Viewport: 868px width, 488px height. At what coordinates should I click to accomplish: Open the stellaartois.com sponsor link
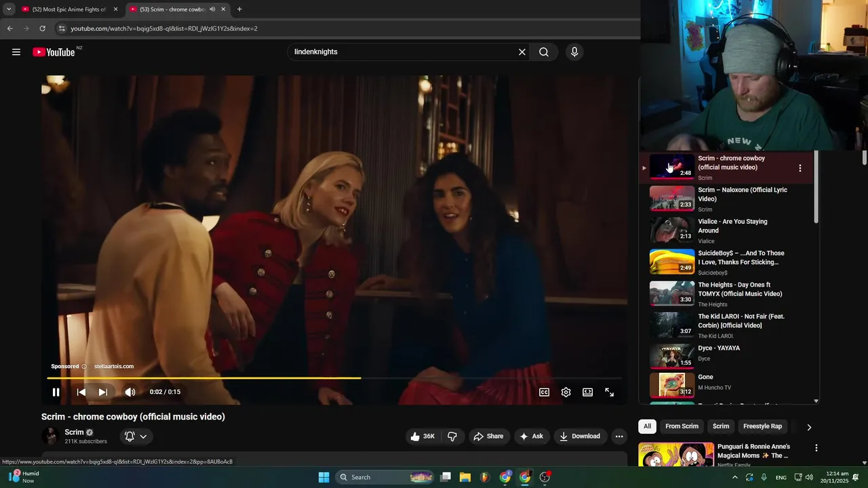pyautogui.click(x=114, y=367)
